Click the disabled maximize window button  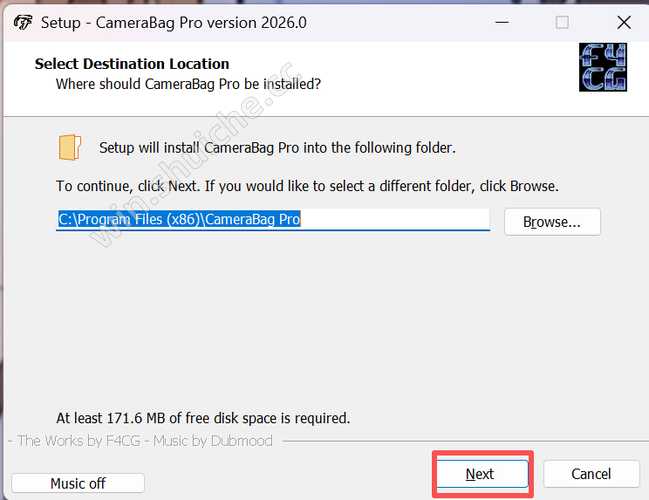[x=562, y=22]
